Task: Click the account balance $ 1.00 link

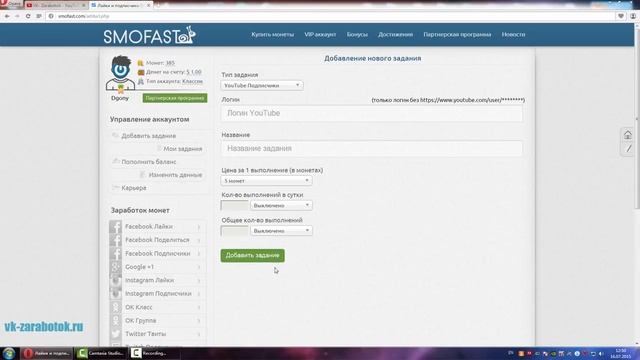Action: [x=193, y=72]
